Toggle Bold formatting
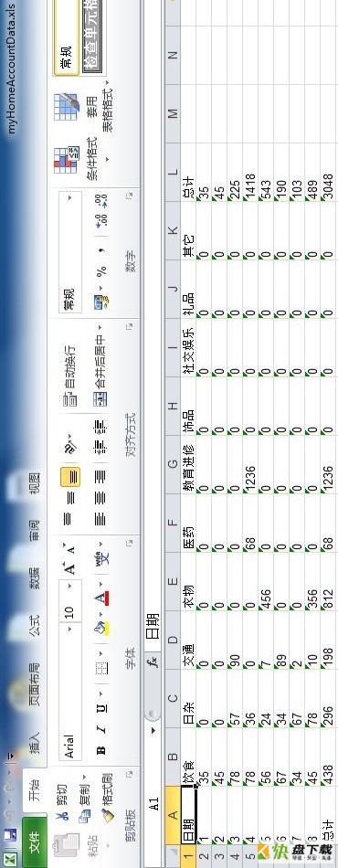The image size is (338, 868). (x=101, y=751)
